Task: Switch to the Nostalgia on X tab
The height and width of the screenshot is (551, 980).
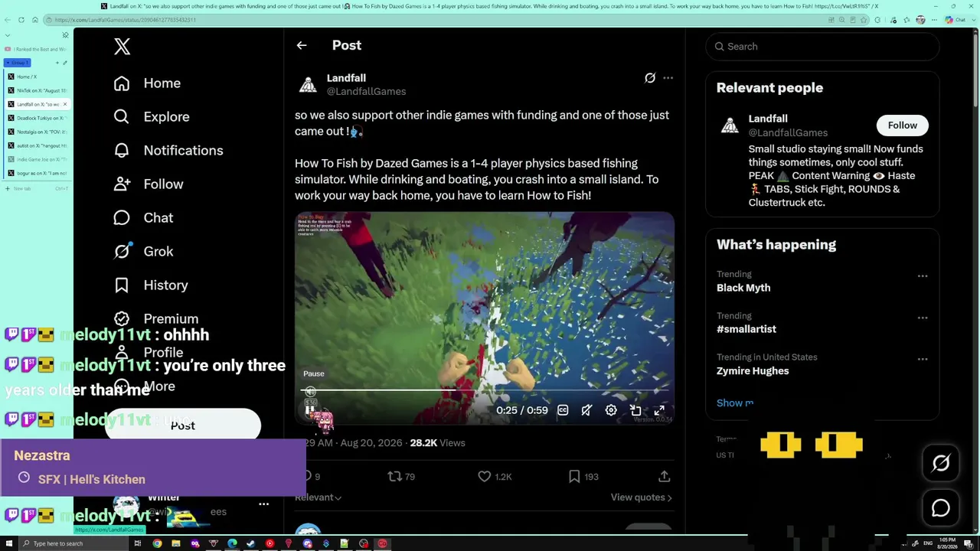Action: pos(38,132)
